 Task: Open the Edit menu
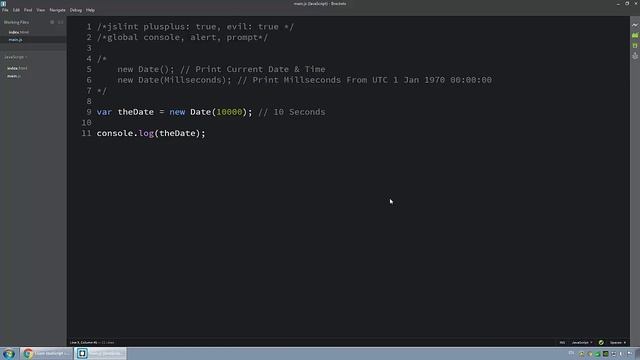16,10
